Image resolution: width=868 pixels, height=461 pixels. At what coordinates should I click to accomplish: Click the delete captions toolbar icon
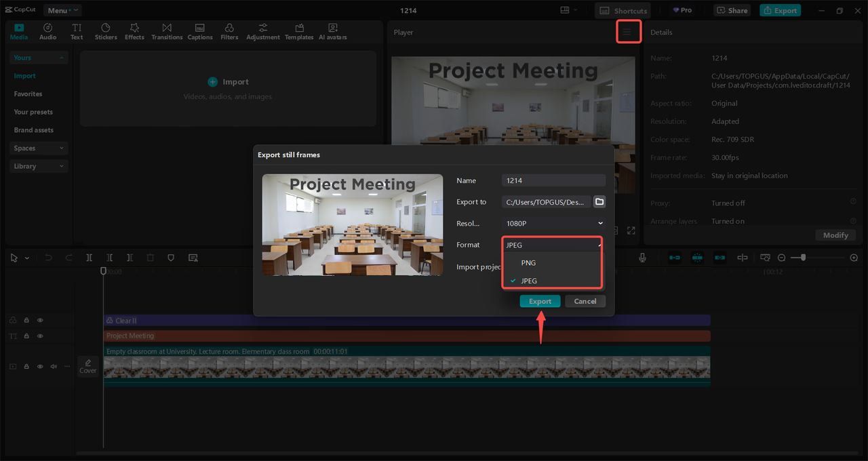193,258
